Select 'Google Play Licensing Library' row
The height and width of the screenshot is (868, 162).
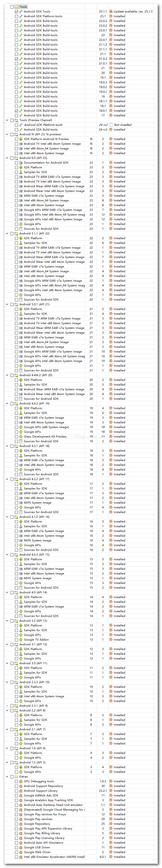[44, 838]
